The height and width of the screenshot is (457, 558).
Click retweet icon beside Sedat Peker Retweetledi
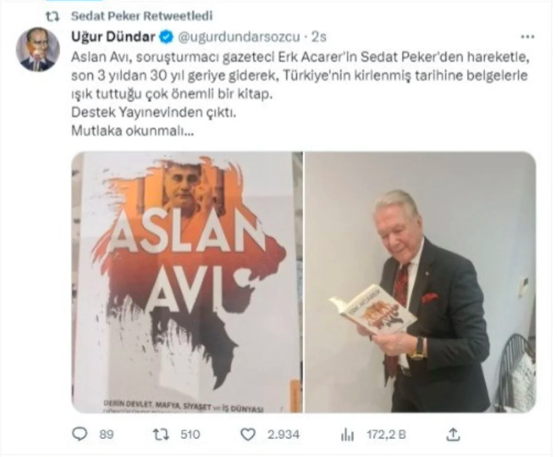tap(53, 16)
